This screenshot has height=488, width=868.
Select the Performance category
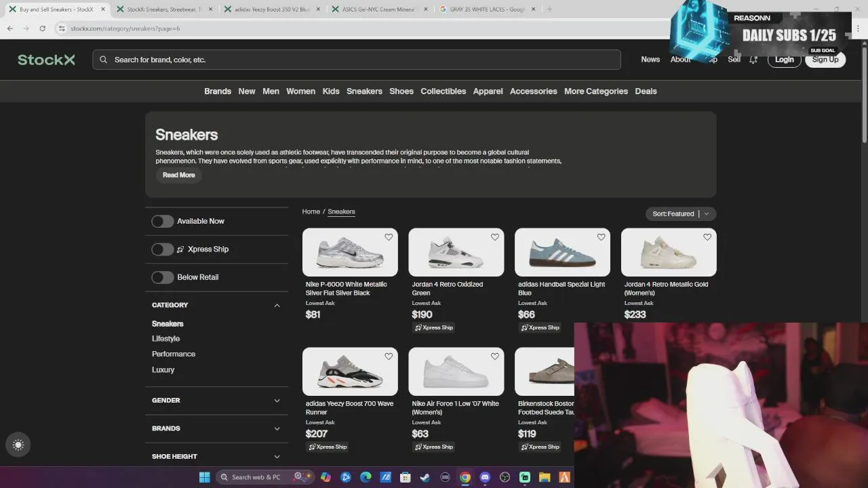174,354
